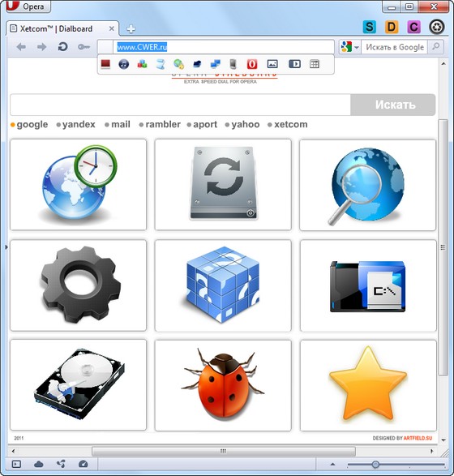Click the Dialboard search text field

[x=180, y=105]
